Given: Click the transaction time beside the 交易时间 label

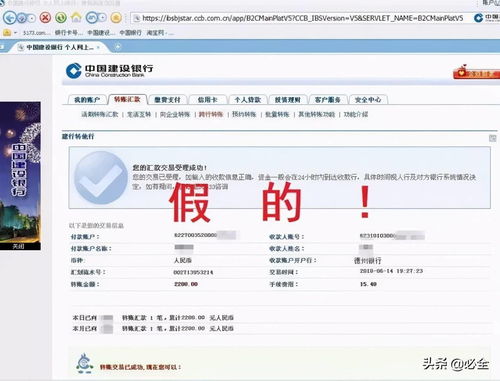Looking at the screenshot, I should point(391,271).
